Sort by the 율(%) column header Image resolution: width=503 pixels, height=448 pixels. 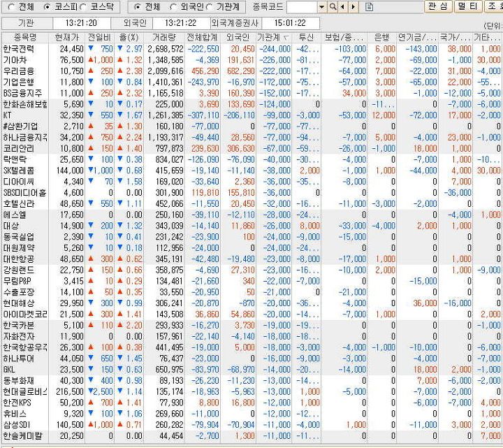coord(129,37)
